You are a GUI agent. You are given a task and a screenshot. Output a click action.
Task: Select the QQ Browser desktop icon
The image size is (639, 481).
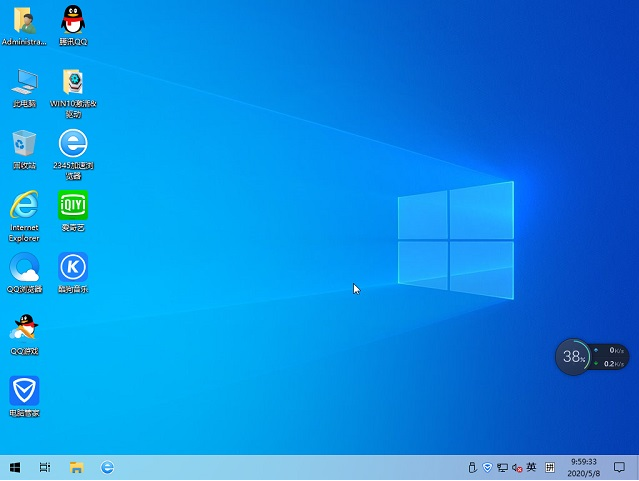pos(24,268)
